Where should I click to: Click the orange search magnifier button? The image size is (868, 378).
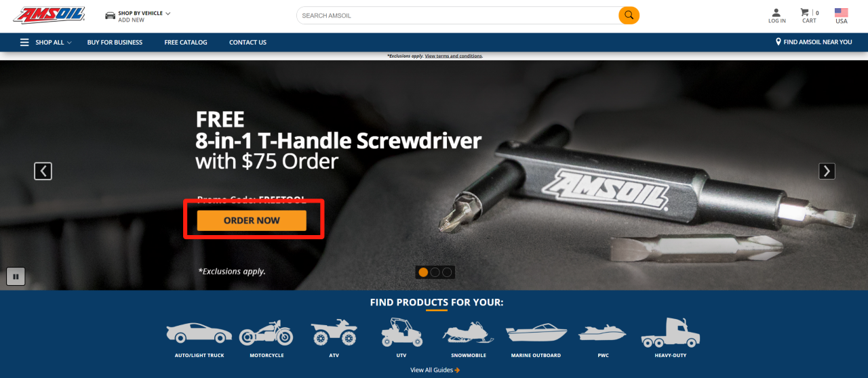(629, 15)
